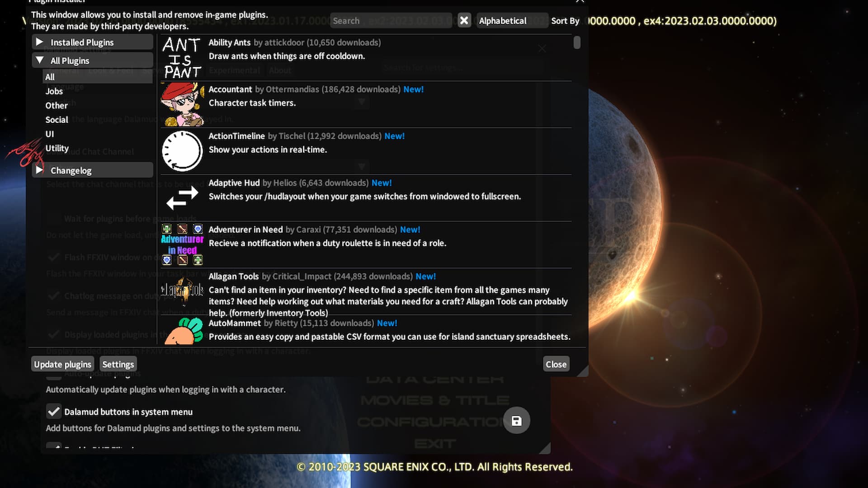
Task: Click the MOVIES & TITLE menu entry
Action: 434,400
